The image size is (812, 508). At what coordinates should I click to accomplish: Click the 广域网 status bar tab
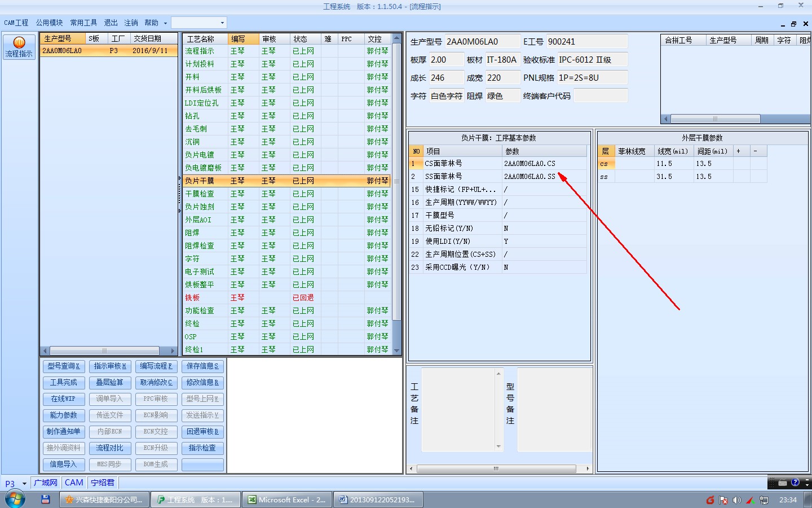[x=46, y=483]
